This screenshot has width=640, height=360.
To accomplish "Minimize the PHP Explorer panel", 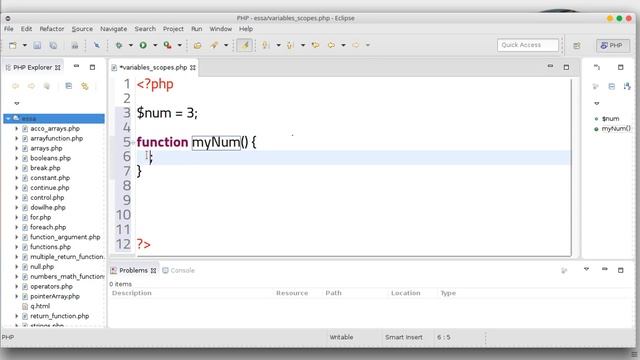I will pos(76,66).
